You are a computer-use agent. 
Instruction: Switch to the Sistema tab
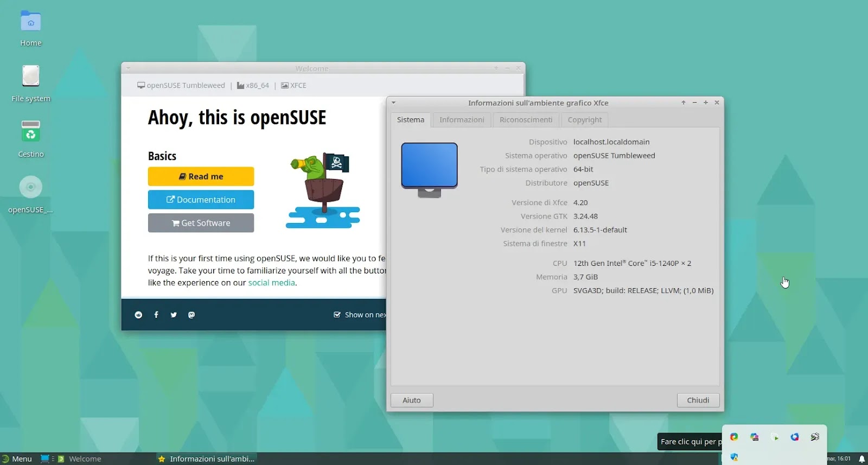tap(411, 120)
